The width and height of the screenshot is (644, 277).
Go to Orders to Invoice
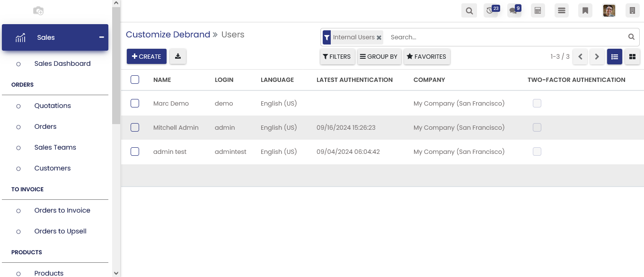coord(62,210)
